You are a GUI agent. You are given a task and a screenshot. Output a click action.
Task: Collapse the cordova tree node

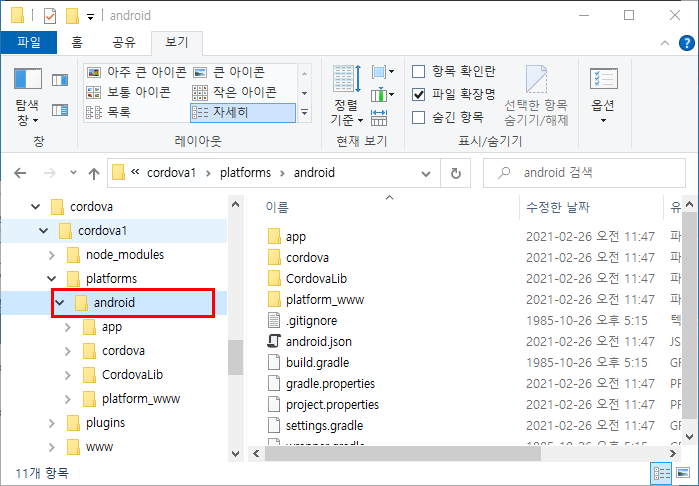36,207
